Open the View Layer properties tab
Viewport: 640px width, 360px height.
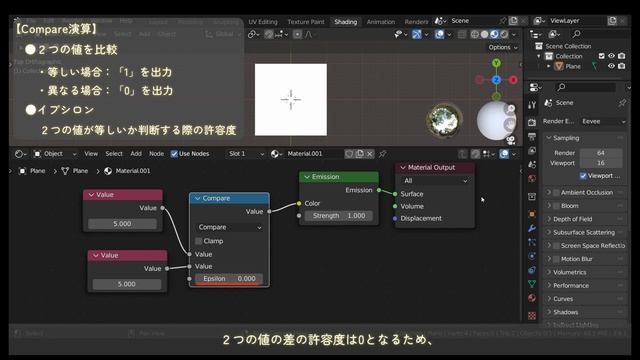tap(531, 151)
